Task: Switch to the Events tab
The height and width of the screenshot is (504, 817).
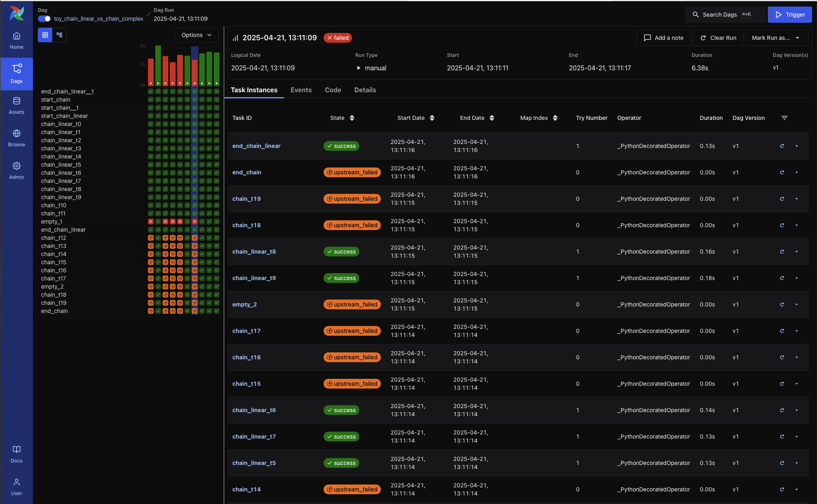Action: [x=301, y=90]
